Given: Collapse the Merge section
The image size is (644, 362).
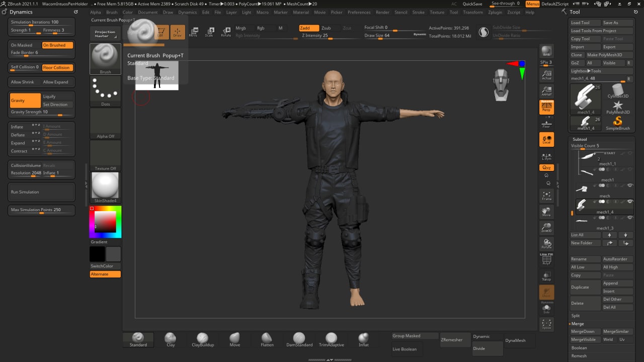Looking at the screenshot, I should (578, 324).
